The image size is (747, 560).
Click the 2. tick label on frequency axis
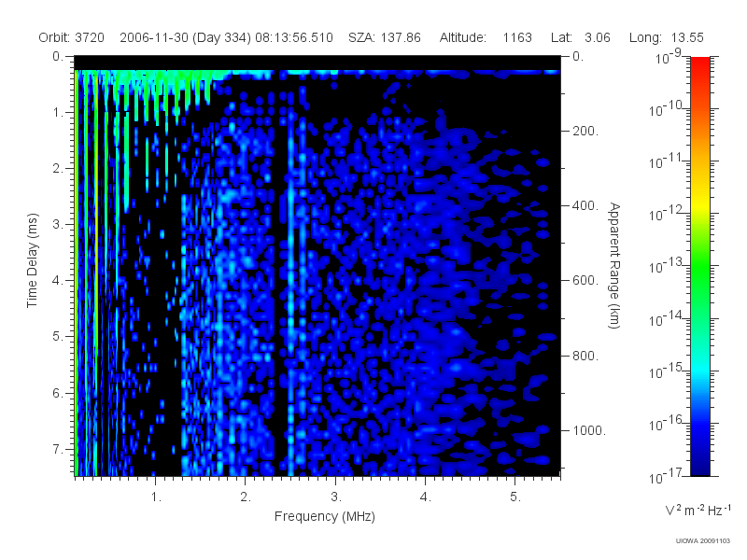pos(246,497)
